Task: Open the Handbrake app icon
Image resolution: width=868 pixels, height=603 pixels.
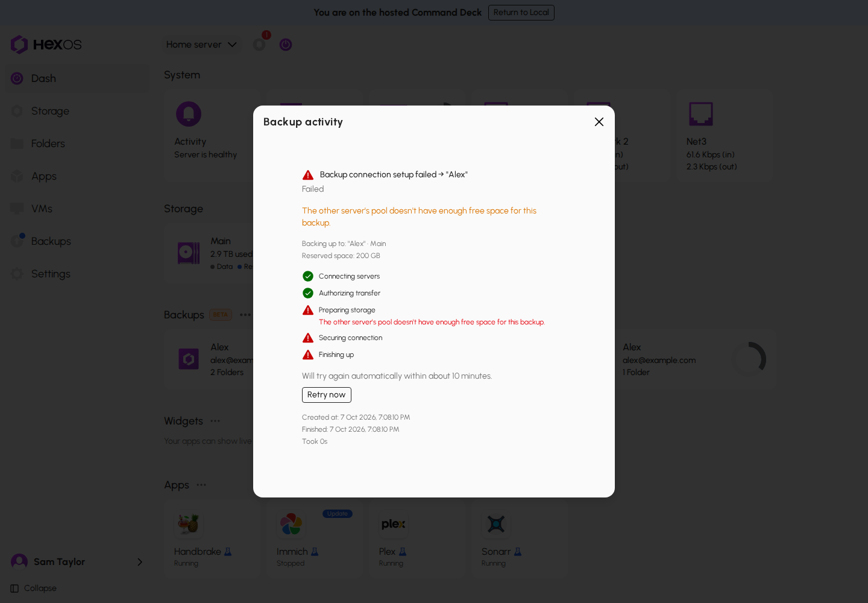Action: point(189,525)
